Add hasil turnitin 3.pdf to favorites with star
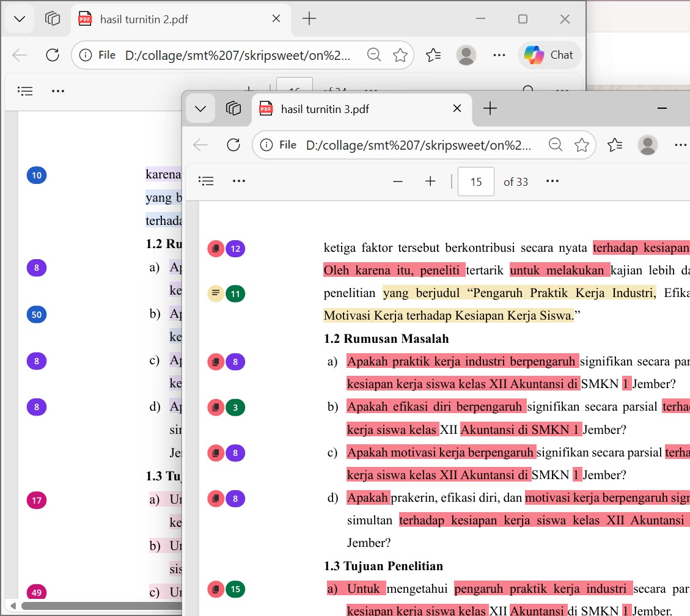Image resolution: width=690 pixels, height=616 pixels. click(582, 145)
